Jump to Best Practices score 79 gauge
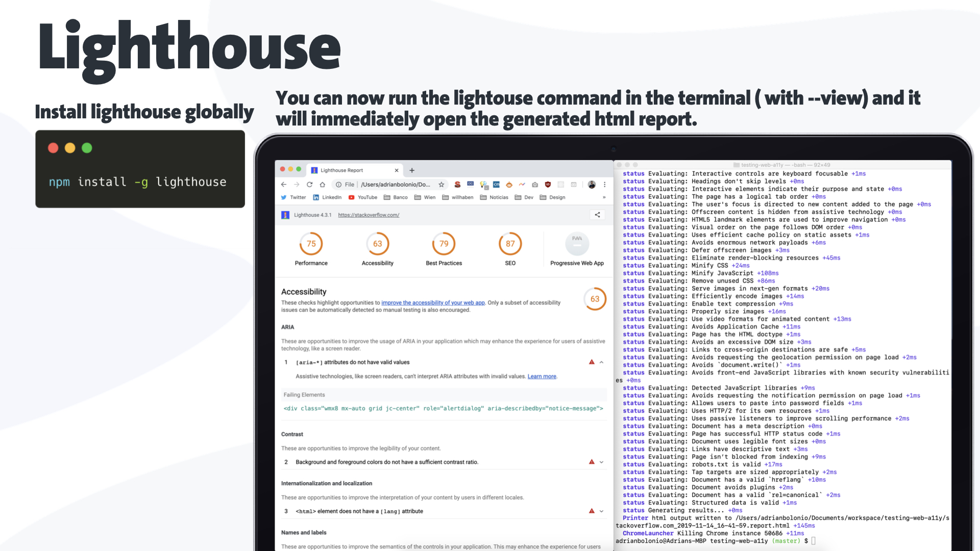Screen dimensions: 980x551 (x=444, y=244)
